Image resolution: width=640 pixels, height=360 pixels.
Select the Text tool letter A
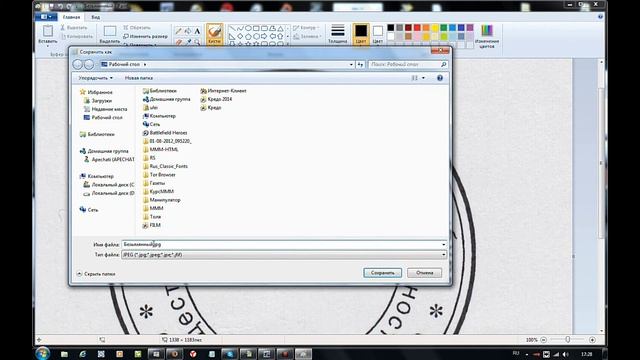pyautogui.click(x=197, y=31)
